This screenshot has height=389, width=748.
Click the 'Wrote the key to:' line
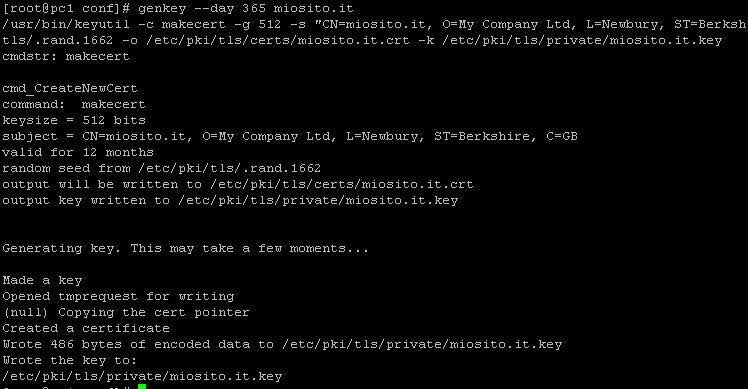click(x=70, y=360)
